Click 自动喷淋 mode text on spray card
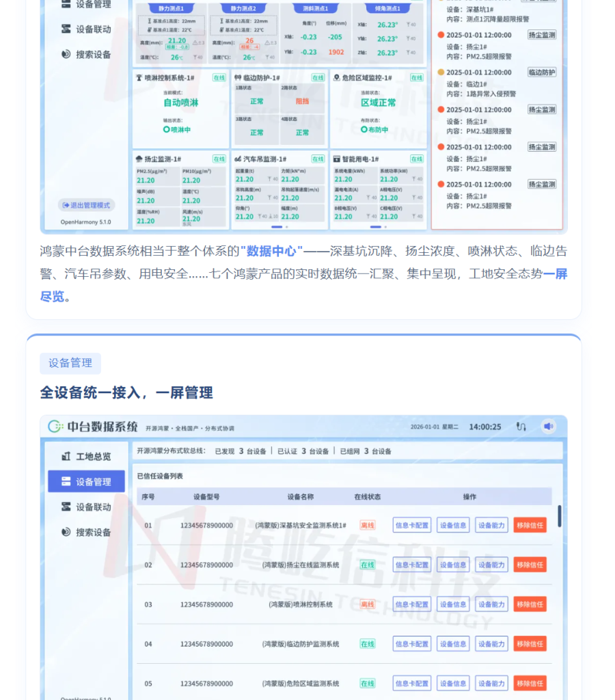The height and width of the screenshot is (700, 615). 181,103
